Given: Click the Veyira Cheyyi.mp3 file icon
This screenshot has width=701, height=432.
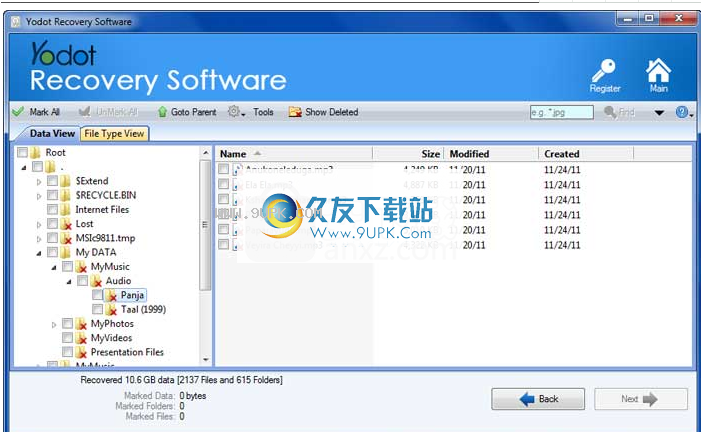Looking at the screenshot, I should tap(237, 245).
